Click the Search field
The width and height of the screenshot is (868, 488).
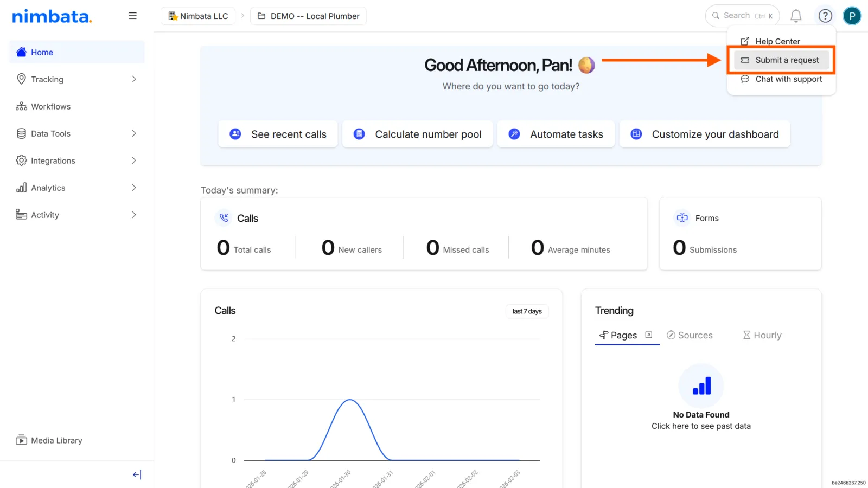pyautogui.click(x=742, y=16)
